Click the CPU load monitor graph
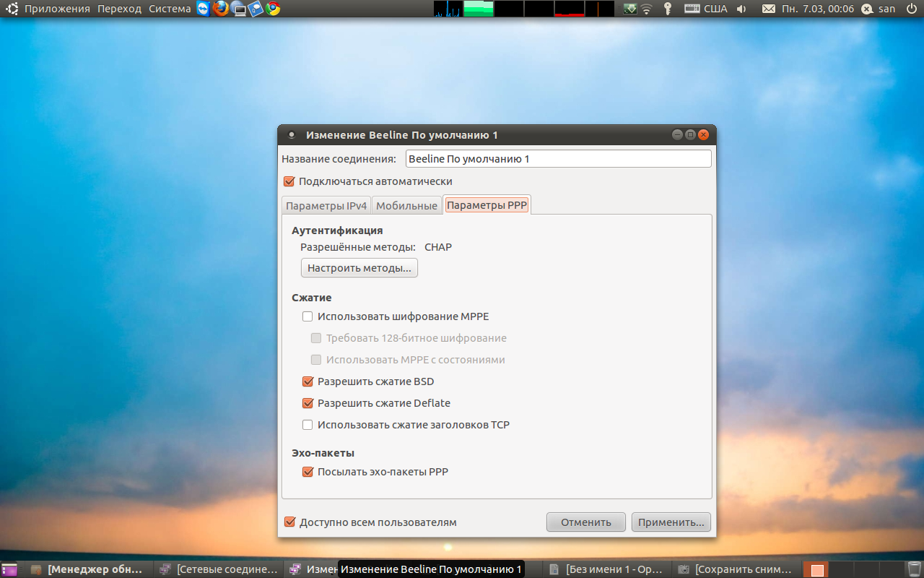Image resolution: width=924 pixels, height=578 pixels. [x=448, y=9]
